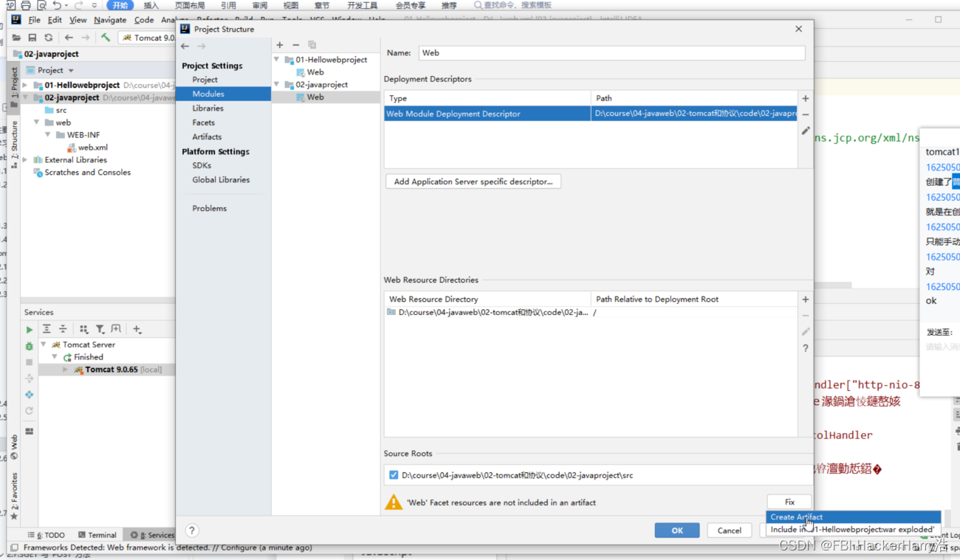The width and height of the screenshot is (960, 560).
Task: Click the module Name field
Action: point(611,53)
